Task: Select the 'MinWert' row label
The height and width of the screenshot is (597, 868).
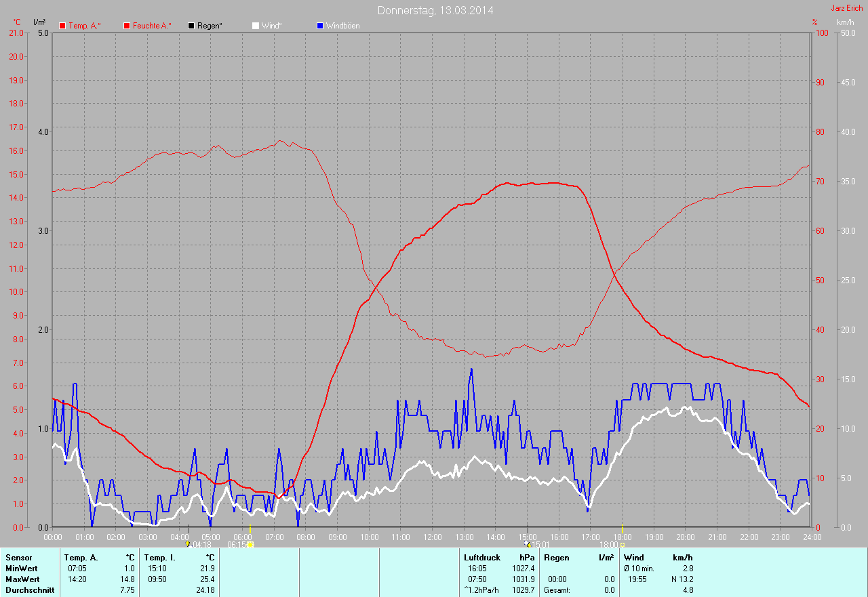Action: 22,569
